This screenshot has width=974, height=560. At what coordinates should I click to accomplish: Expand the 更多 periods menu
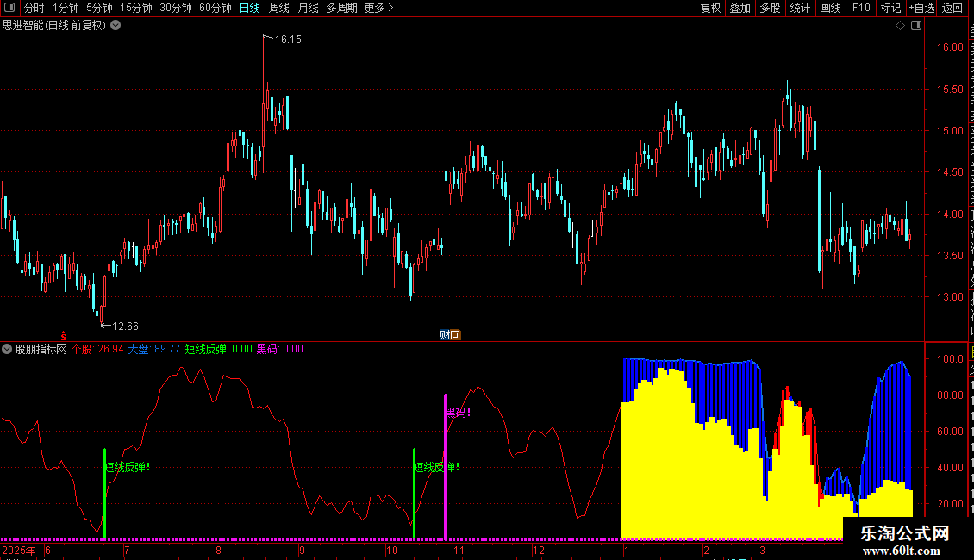tap(379, 8)
